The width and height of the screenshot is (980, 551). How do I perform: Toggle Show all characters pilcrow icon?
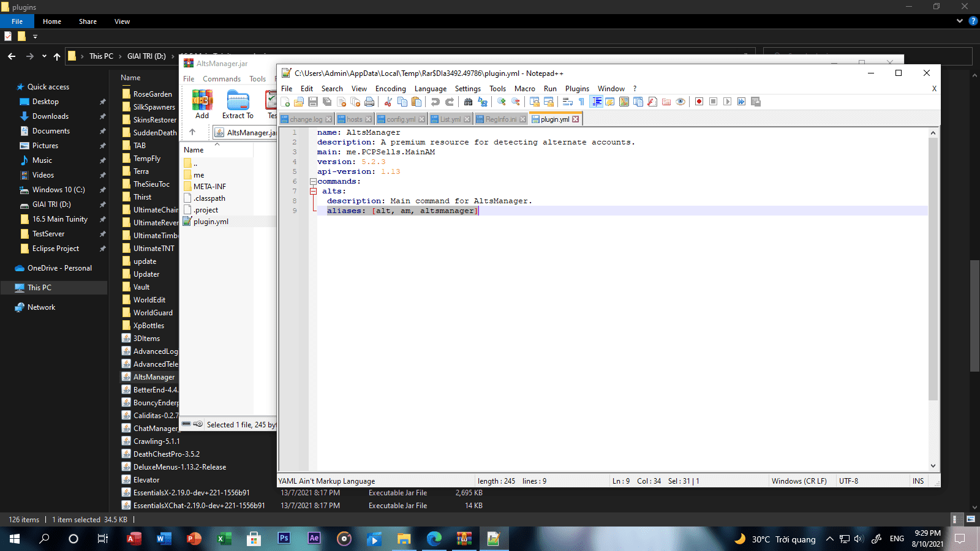click(x=582, y=102)
